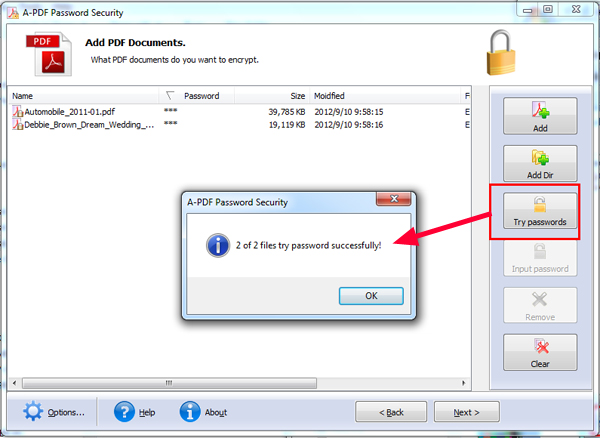
Task: Select Debbie_Brown_Dream_Wedding file row
Action: point(240,125)
